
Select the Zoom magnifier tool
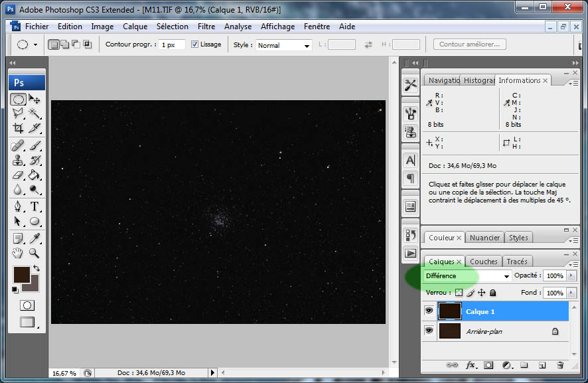35,253
